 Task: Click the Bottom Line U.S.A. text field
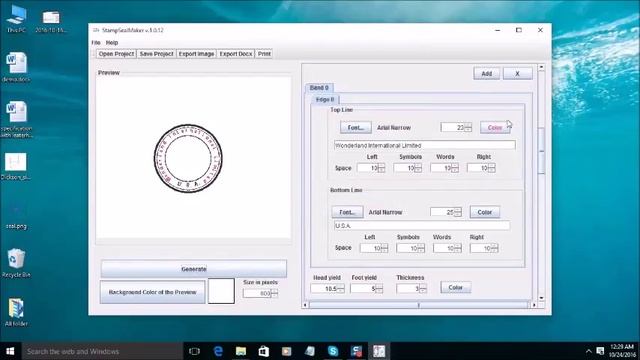click(422, 226)
